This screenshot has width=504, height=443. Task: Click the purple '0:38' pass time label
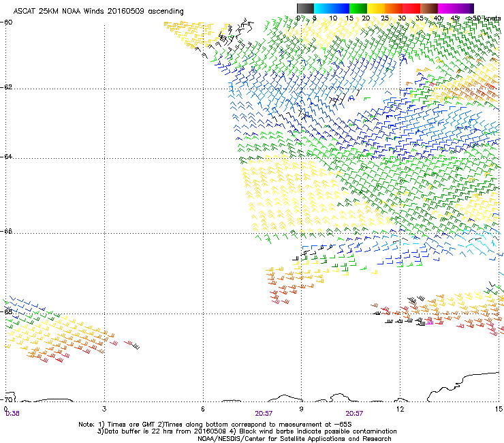(12, 414)
